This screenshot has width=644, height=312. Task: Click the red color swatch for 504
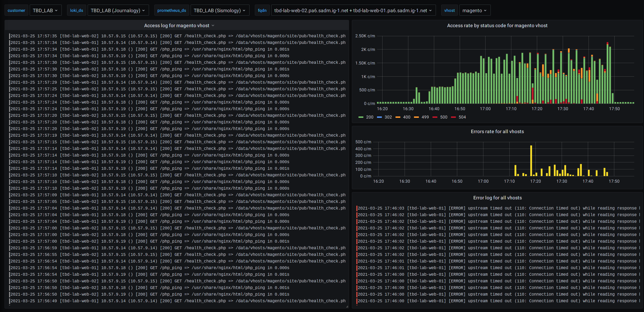[x=453, y=117]
